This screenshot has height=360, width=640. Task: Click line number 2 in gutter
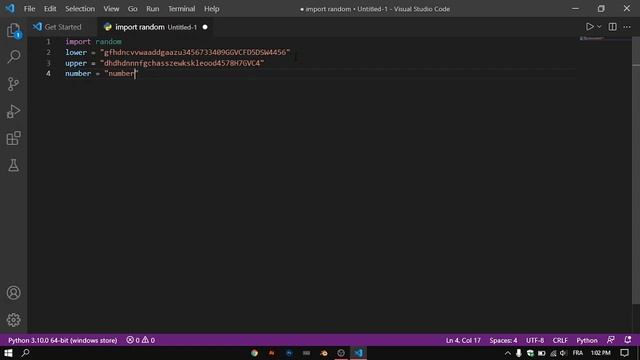click(48, 52)
